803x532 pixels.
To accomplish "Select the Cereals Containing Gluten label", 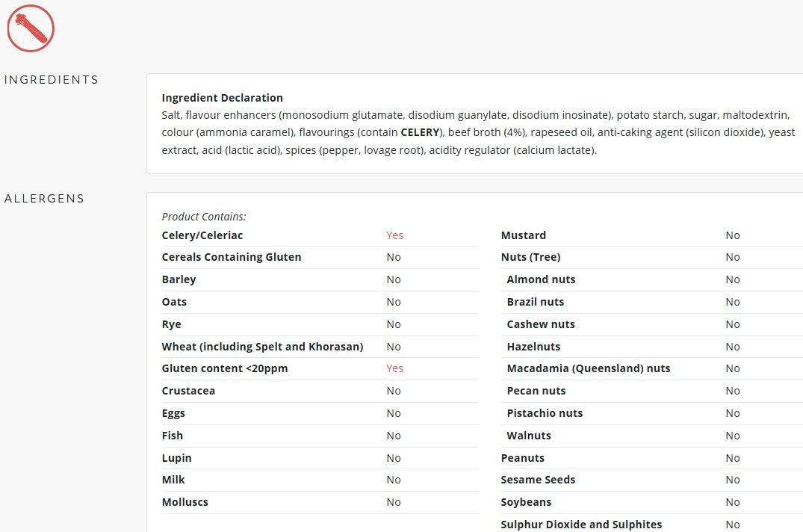I will click(x=232, y=257).
